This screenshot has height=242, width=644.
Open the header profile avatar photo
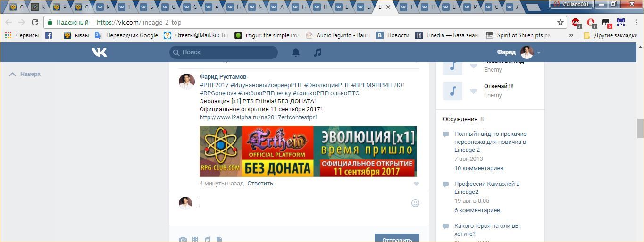(527, 52)
